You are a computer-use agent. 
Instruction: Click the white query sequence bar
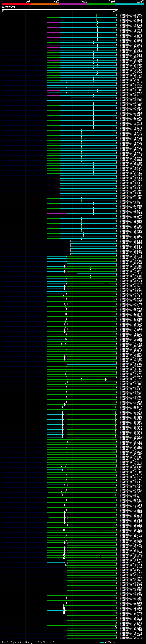tap(60, 9)
